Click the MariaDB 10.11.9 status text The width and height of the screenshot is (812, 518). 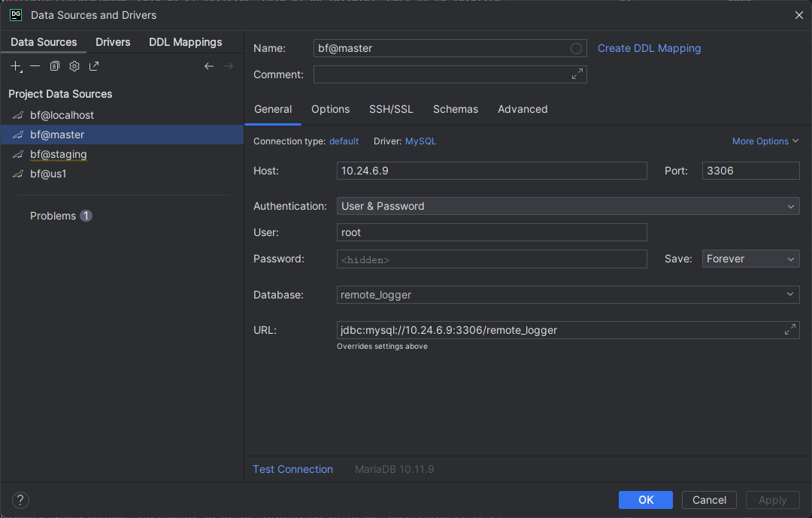(395, 469)
